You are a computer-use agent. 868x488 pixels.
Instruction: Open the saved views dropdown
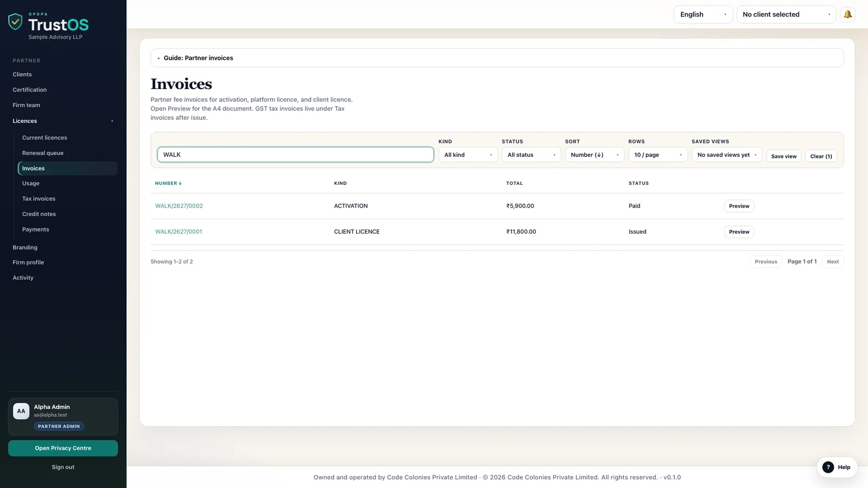click(727, 155)
